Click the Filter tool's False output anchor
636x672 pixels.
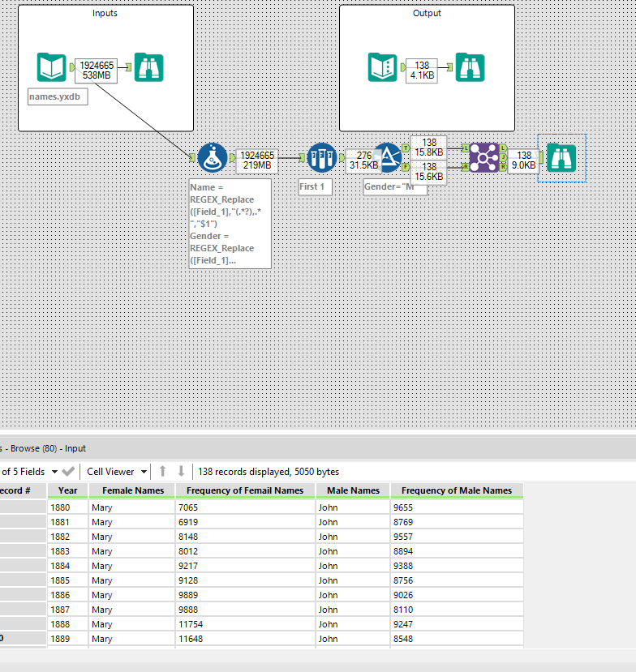click(406, 167)
